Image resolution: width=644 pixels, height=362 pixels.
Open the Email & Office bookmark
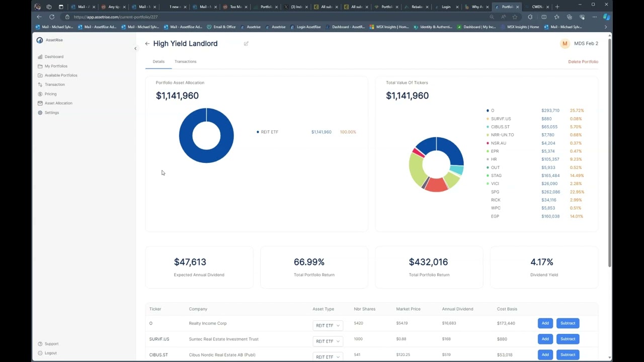tap(221, 27)
